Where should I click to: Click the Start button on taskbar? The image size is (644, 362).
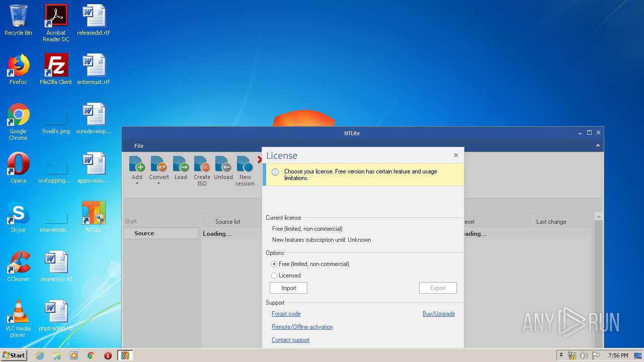click(14, 355)
